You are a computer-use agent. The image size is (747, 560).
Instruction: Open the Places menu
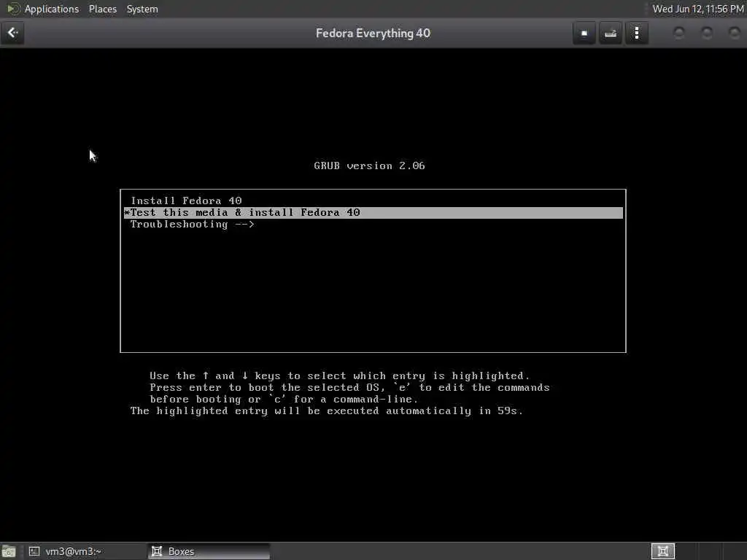pos(102,9)
